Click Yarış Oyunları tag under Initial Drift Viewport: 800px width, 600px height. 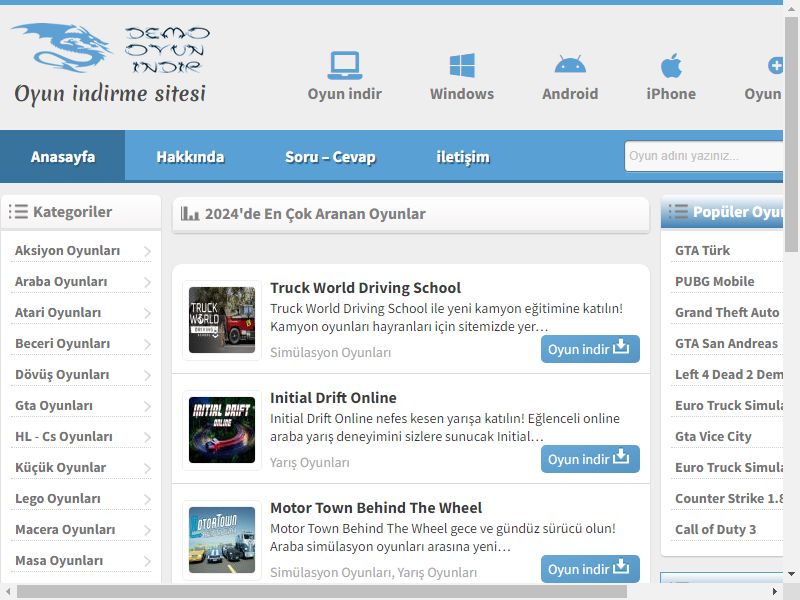(310, 463)
